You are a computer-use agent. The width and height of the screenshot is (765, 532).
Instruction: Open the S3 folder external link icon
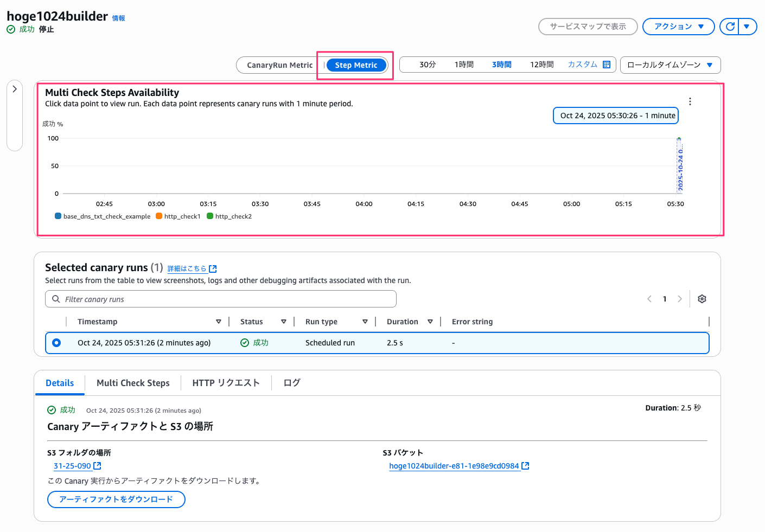98,466
